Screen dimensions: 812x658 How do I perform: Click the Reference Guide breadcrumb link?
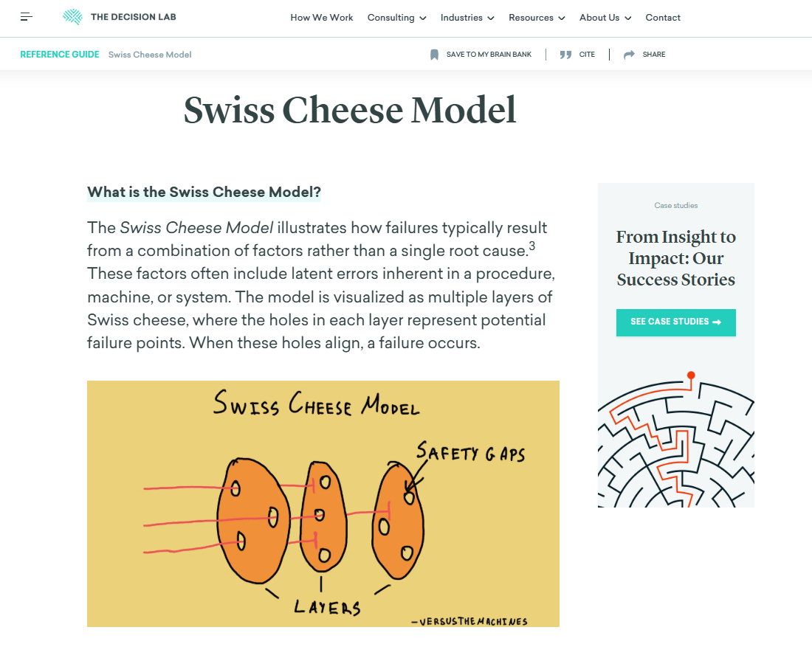[x=60, y=55]
